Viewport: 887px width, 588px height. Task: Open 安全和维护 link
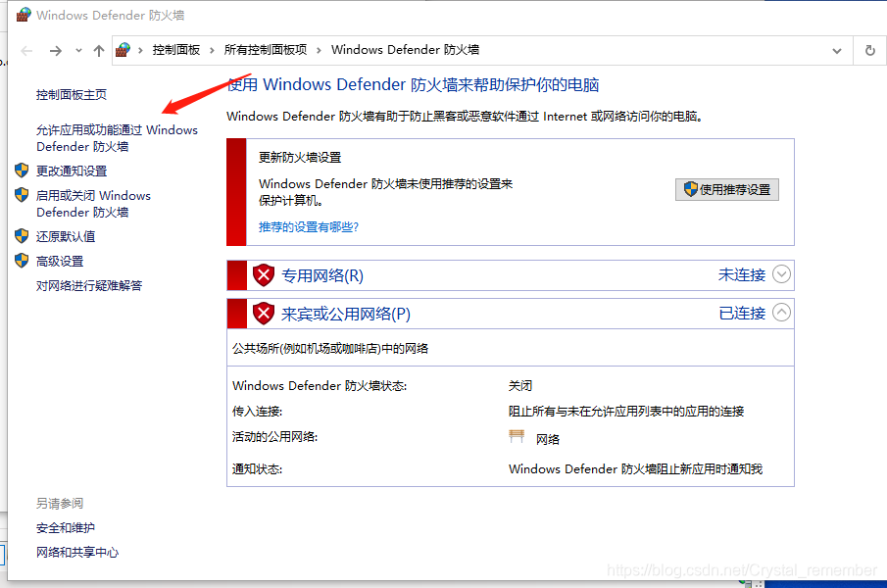coord(66,527)
